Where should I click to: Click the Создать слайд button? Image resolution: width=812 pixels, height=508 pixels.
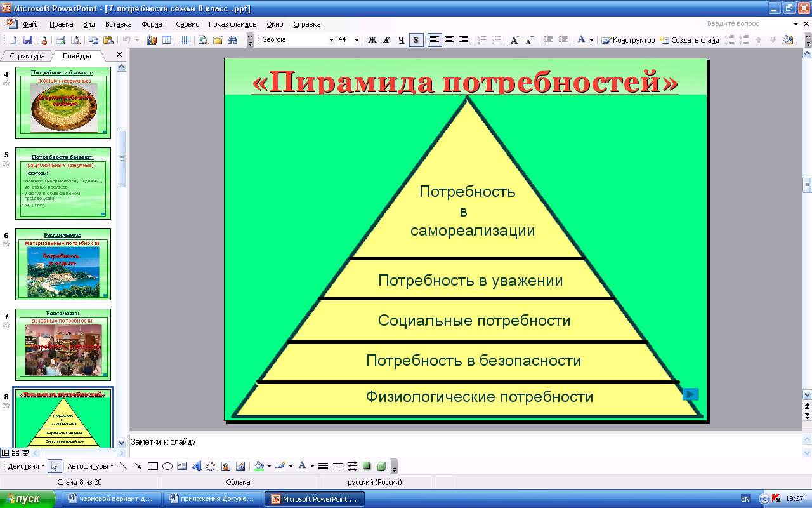click(690, 40)
